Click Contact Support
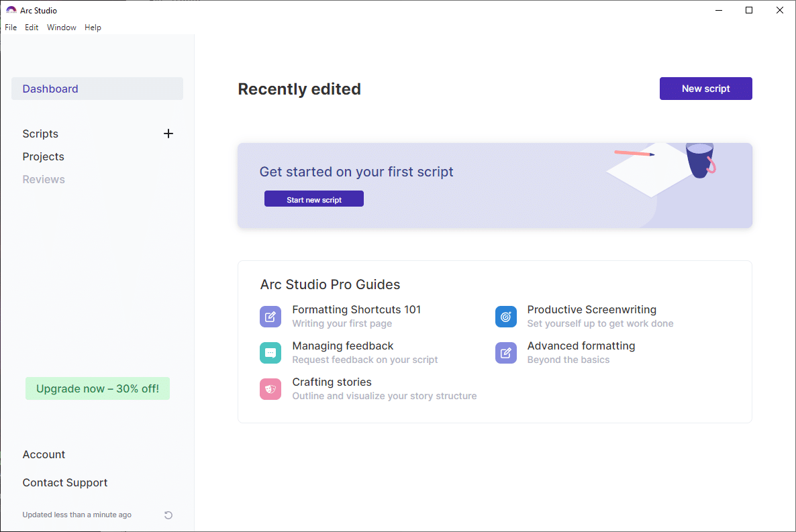The height and width of the screenshot is (532, 796). (64, 482)
